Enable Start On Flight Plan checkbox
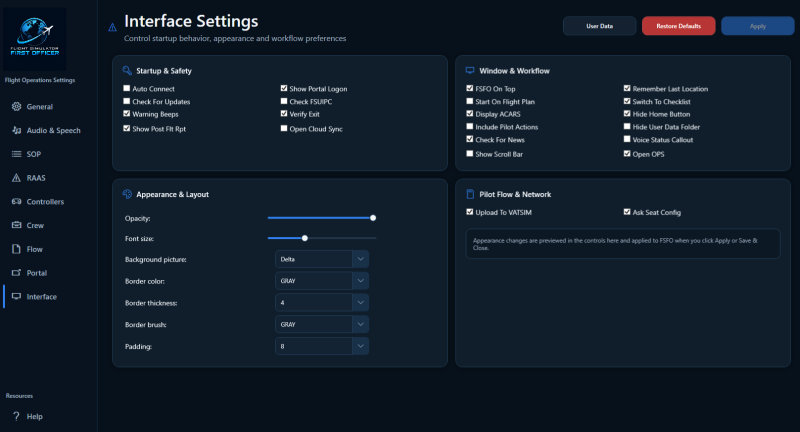Screen dimensions: 800x432 click(x=469, y=101)
